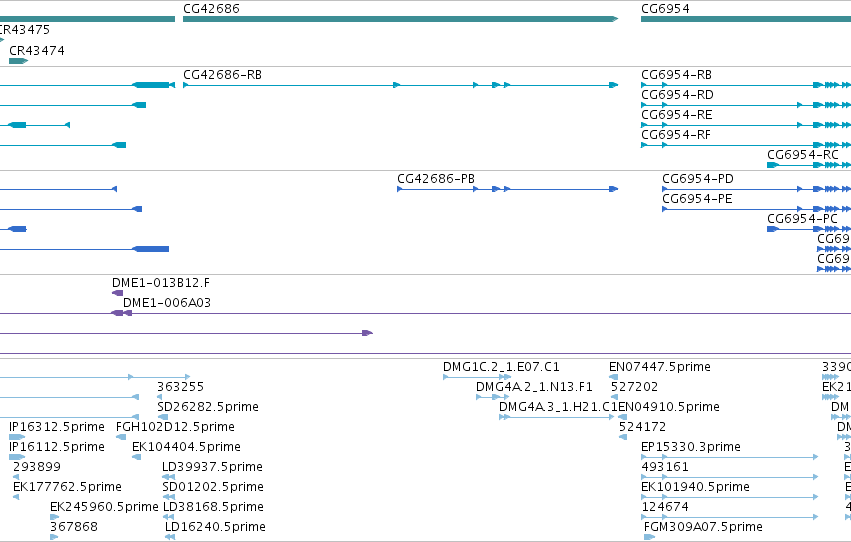Screen dimensions: 851x542
Task: Select the SD01202.5prime EST label
Action: (213, 488)
